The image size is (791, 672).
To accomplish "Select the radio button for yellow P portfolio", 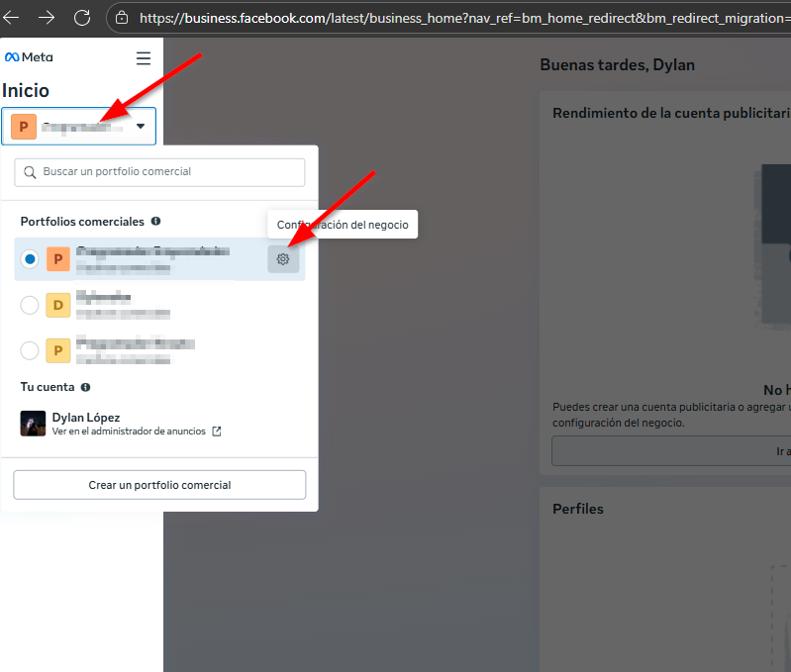I will click(x=30, y=350).
